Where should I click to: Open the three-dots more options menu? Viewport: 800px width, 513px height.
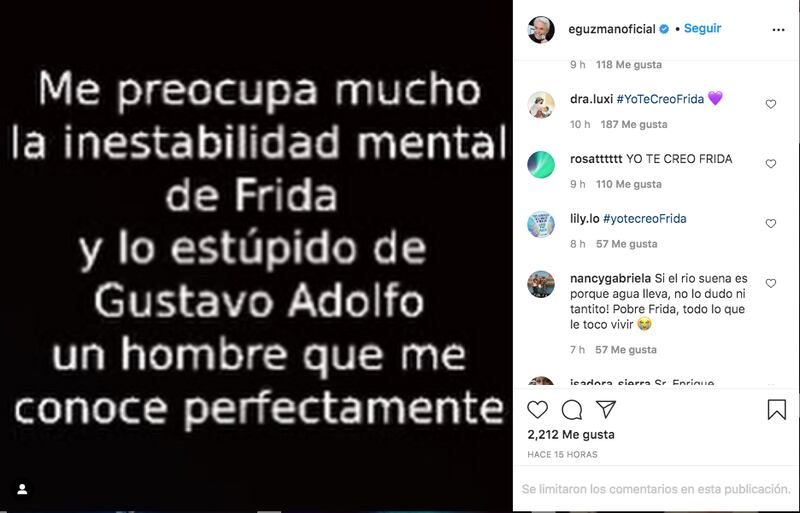(778, 30)
